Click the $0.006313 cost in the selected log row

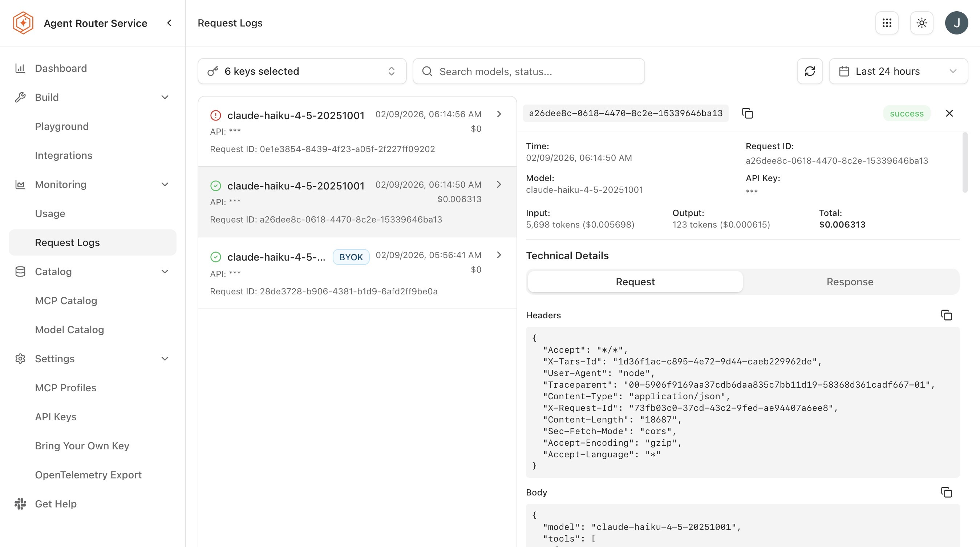click(x=459, y=199)
